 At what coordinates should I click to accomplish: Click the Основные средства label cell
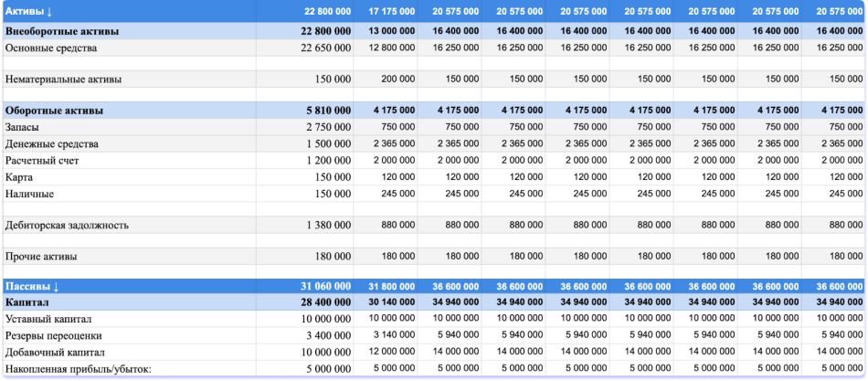pos(51,48)
